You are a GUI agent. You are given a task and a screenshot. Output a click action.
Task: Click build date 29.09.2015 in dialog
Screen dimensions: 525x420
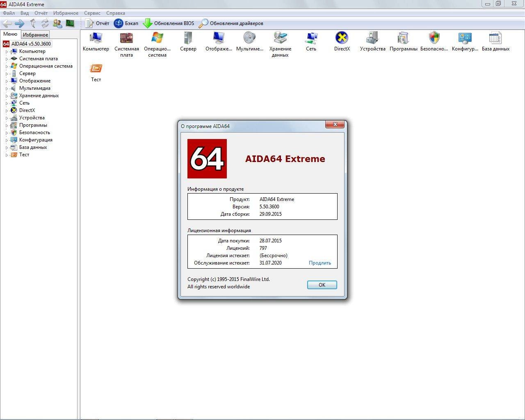[x=271, y=214]
